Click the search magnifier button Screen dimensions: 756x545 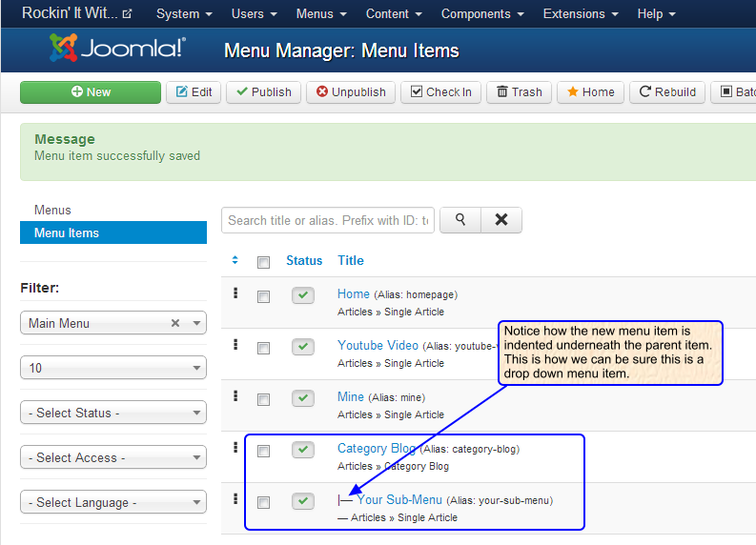pyautogui.click(x=460, y=220)
